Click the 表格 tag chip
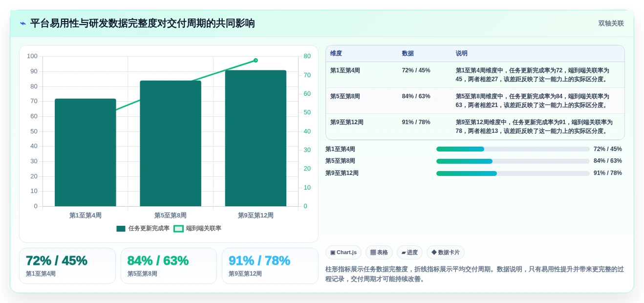Image resolution: width=644 pixels, height=303 pixels. pyautogui.click(x=379, y=252)
